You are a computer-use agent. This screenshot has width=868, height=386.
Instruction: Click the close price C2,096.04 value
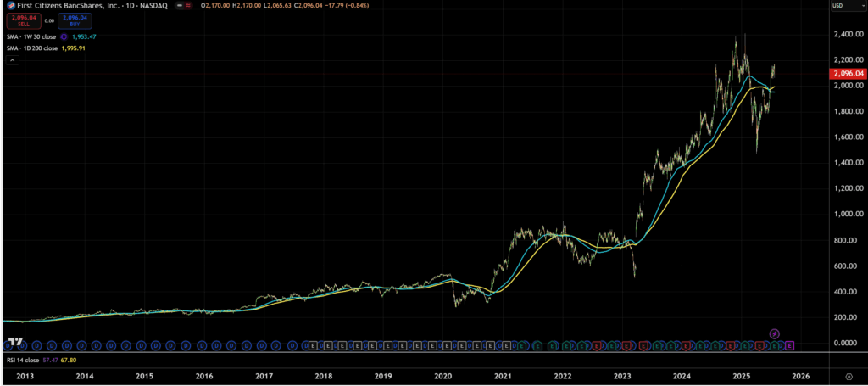309,6
